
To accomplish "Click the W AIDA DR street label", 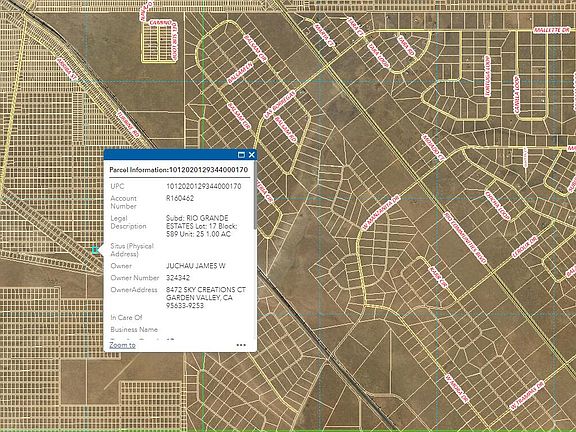I will 457,389.
